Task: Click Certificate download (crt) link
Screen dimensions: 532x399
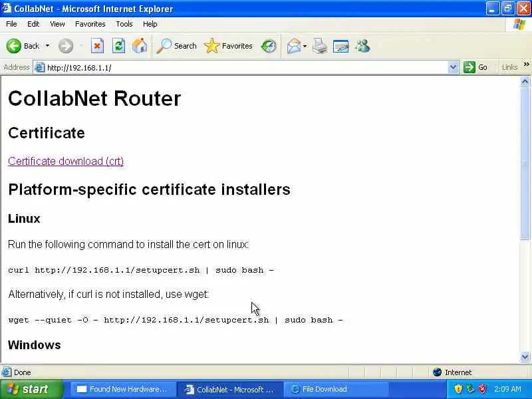Action: 66,161
